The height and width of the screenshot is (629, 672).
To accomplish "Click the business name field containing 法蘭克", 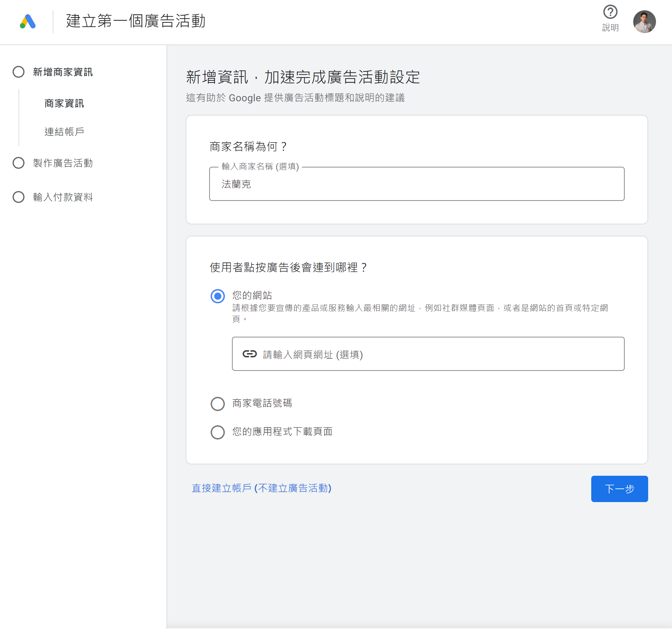I will coord(416,184).
